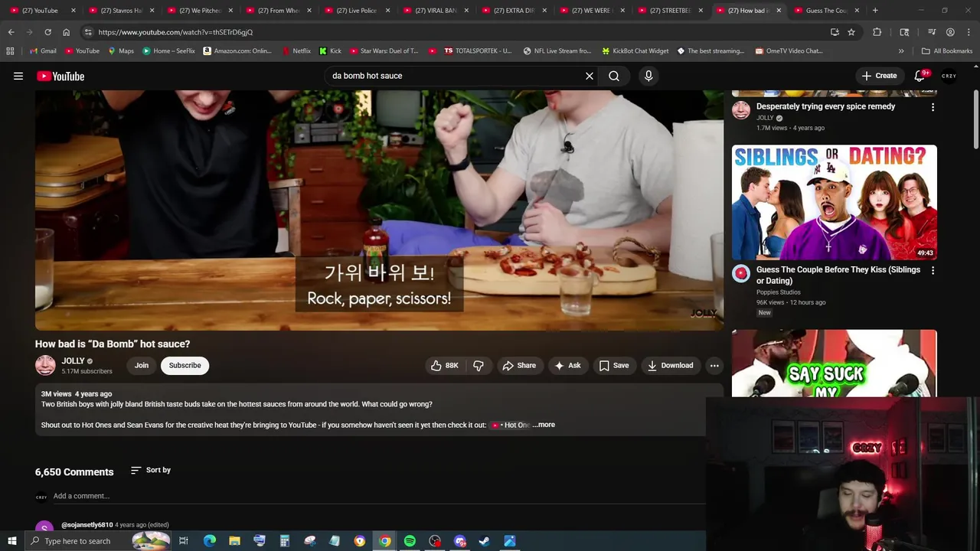Focus the 'Add a comment' field
Screen dimensions: 980x551
(x=379, y=496)
